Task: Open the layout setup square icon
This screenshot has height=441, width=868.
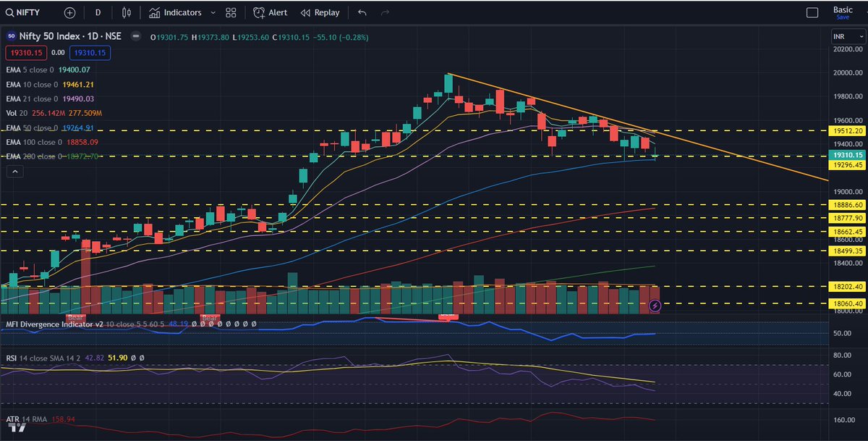Action: (812, 12)
